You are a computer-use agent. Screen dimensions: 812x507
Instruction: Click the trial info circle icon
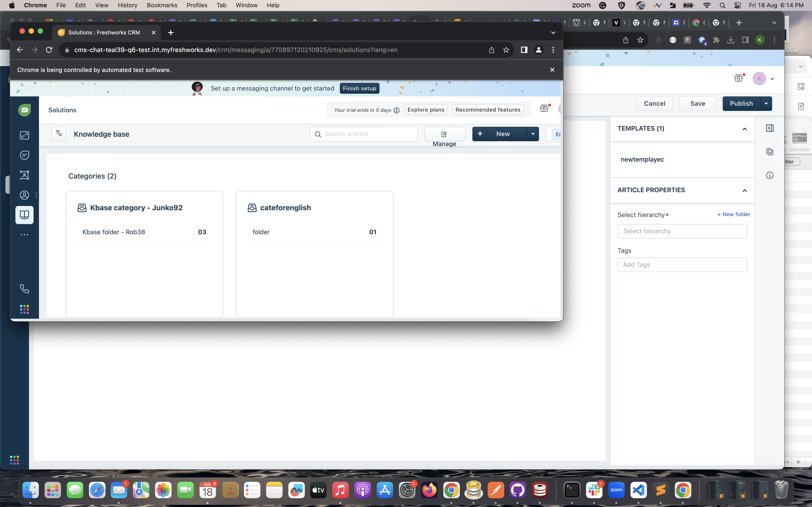click(396, 110)
